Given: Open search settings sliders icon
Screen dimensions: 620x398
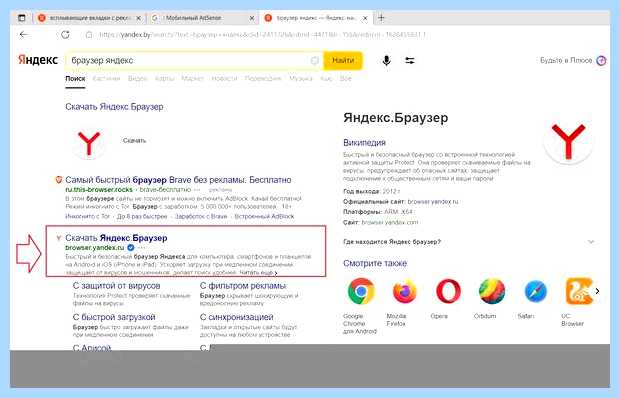Looking at the screenshot, I should click(x=410, y=60).
